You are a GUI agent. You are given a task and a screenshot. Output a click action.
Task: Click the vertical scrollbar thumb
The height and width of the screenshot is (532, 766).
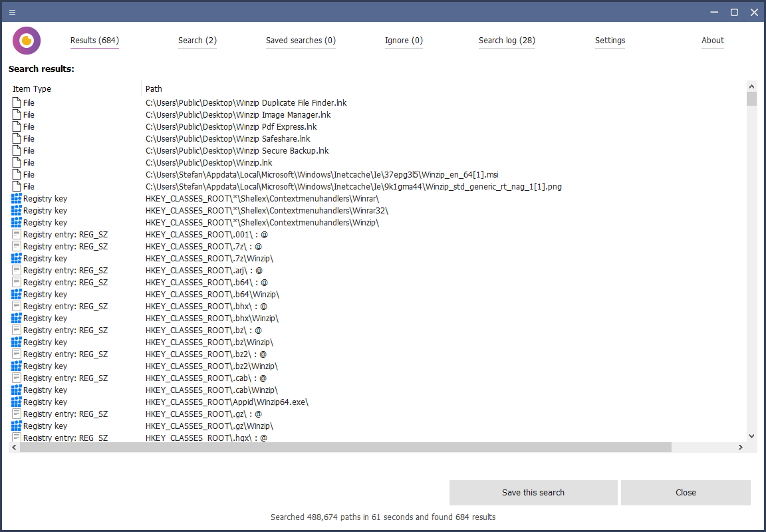752,98
